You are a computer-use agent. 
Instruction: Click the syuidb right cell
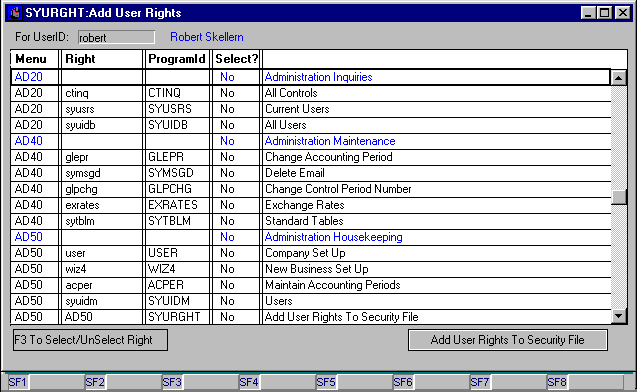pyautogui.click(x=102, y=125)
